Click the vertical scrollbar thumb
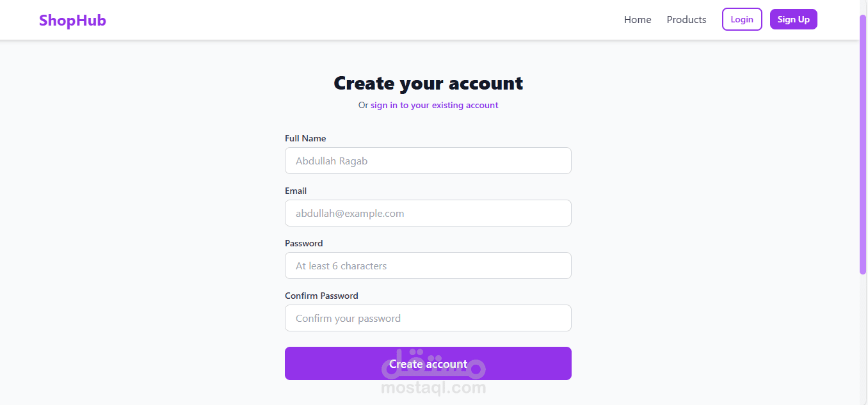 click(863, 144)
